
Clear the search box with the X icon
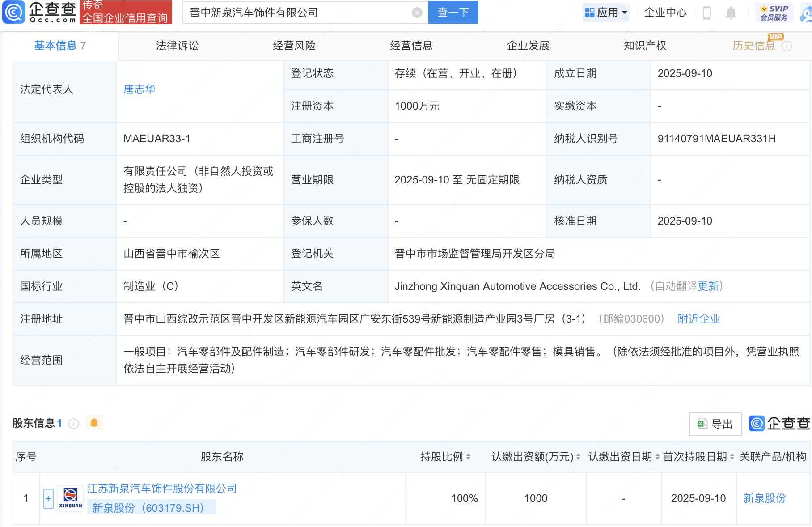[x=417, y=13]
